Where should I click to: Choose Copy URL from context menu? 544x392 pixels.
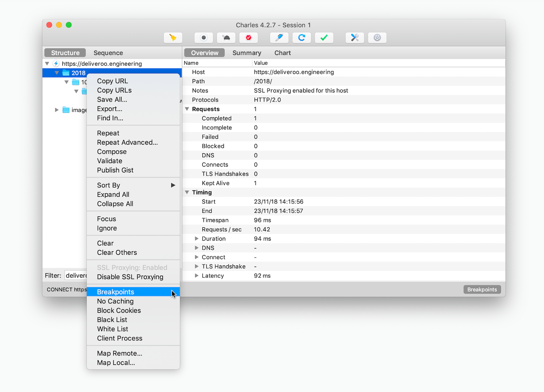tap(133, 81)
